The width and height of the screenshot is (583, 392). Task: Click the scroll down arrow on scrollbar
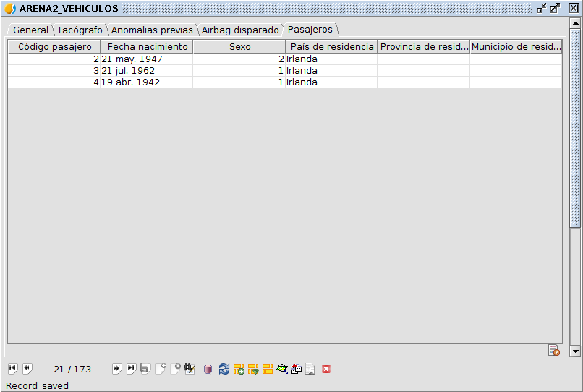575,351
